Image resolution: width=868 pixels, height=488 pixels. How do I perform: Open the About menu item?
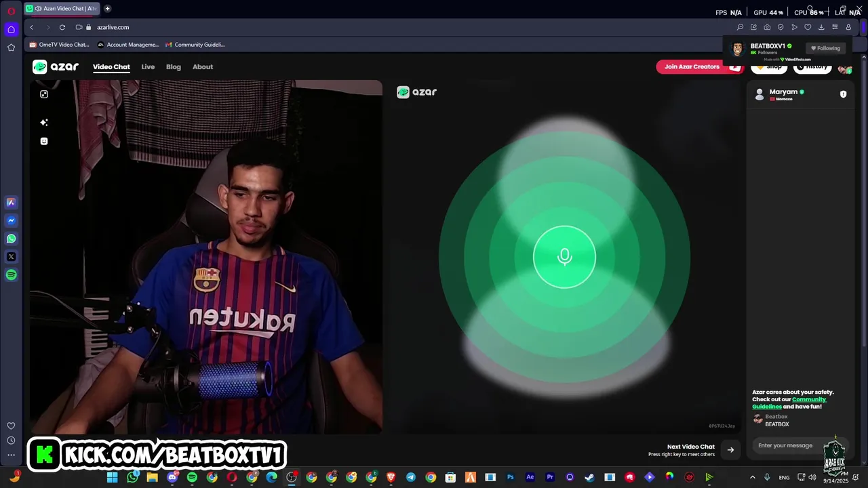pyautogui.click(x=203, y=67)
